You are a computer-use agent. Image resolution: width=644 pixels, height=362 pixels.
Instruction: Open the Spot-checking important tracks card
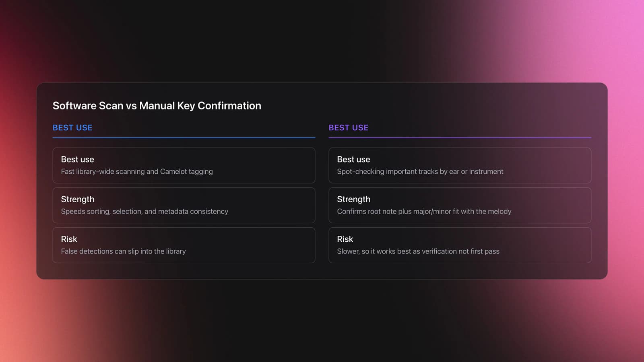pyautogui.click(x=460, y=165)
